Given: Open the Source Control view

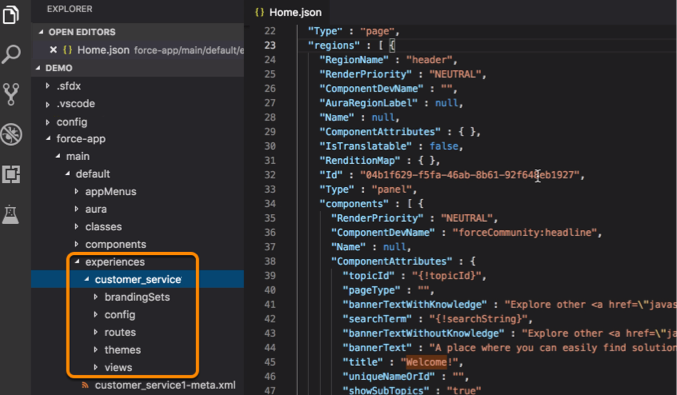Looking at the screenshot, I should click(11, 94).
